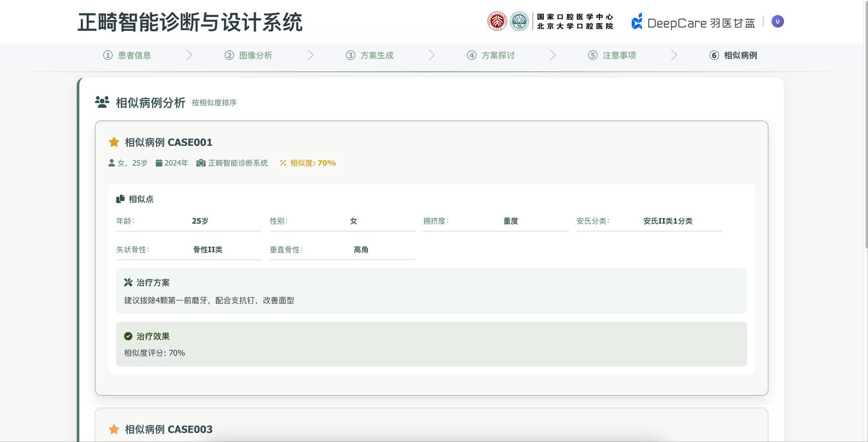868x442 pixels.
Task: Click the value 骨性II类
Action: pos(208,250)
